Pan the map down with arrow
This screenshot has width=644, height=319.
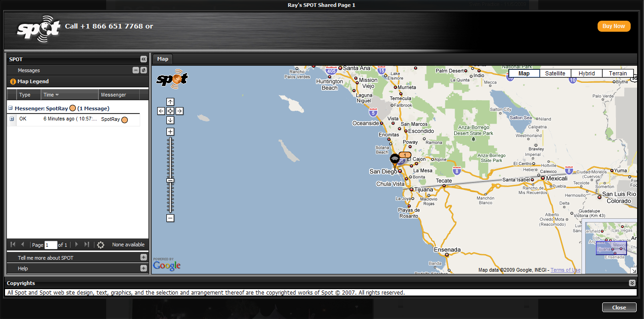[x=170, y=120]
